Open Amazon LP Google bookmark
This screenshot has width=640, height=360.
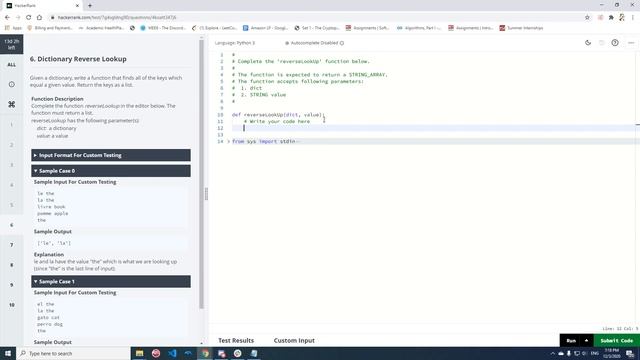point(265,28)
